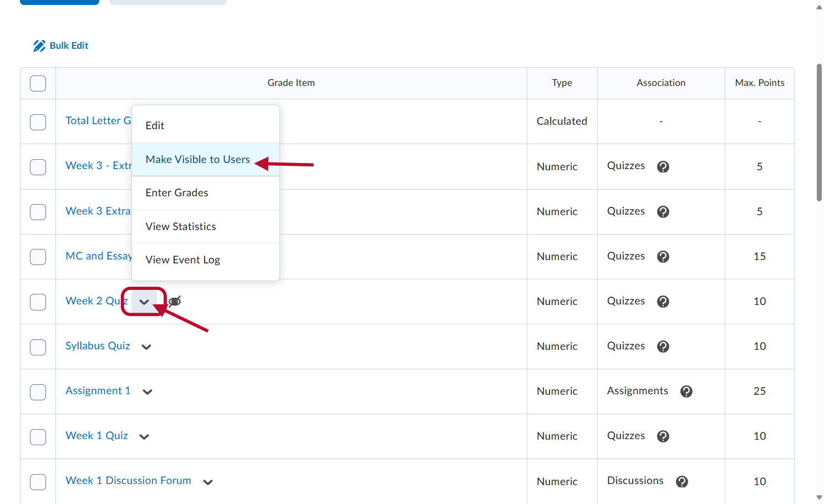Click the Quizzes help icon in the Week 1 Quiz row

663,436
